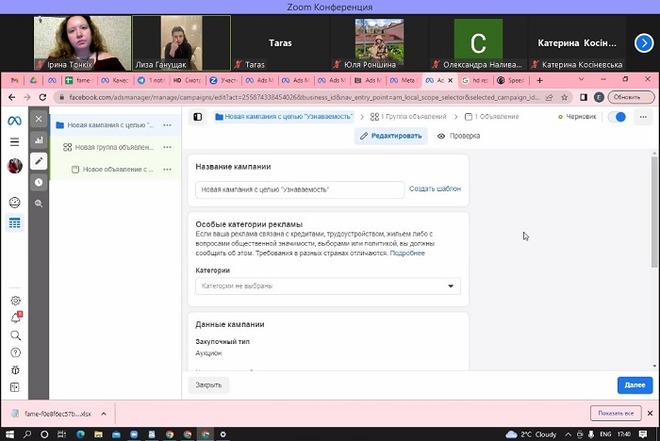Click the campaign name input field
660x441 pixels.
click(299, 189)
